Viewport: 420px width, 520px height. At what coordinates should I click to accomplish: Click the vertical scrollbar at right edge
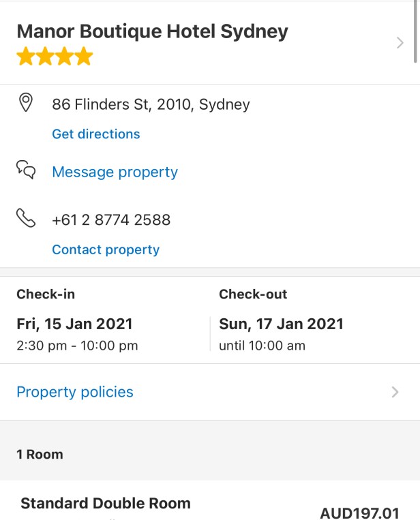(416, 34)
